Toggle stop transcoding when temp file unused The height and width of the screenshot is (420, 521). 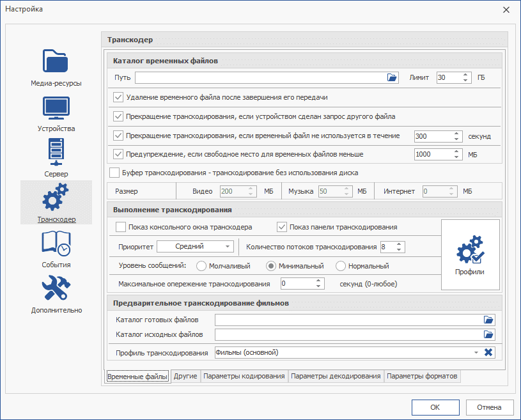click(x=118, y=136)
